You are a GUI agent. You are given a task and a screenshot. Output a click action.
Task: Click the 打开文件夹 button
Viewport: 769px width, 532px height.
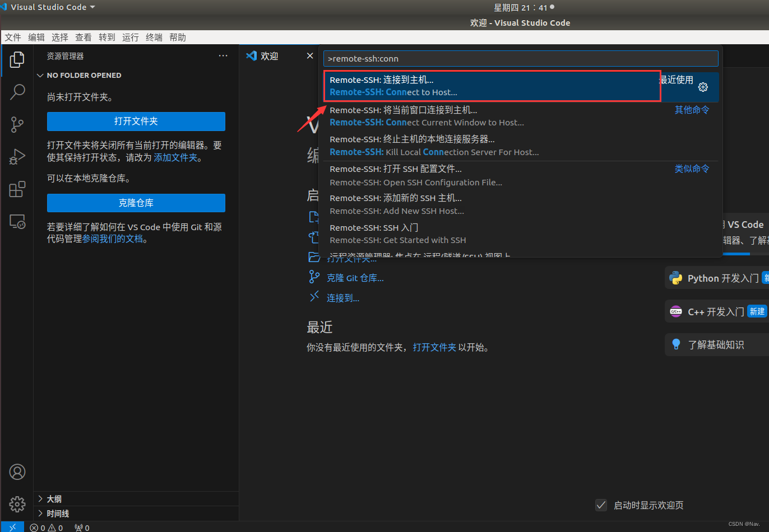point(136,122)
